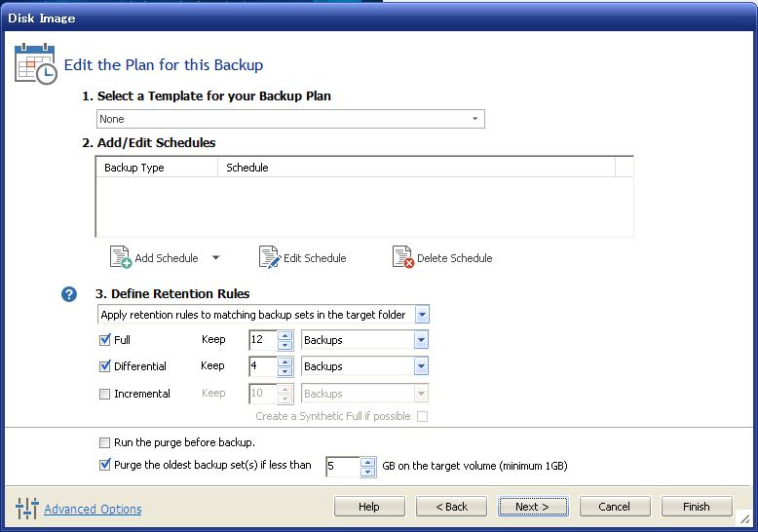This screenshot has width=758, height=532.
Task: Enable Run the purge before backup
Action: 105,442
